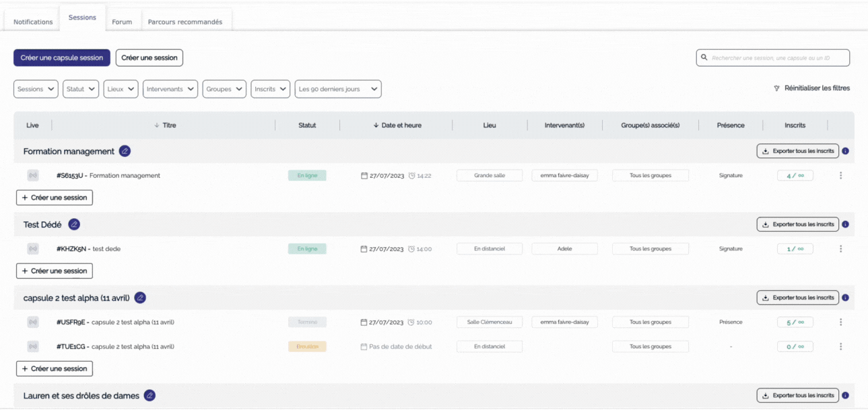
Task: Sort the table by Titre column
Action: [165, 125]
